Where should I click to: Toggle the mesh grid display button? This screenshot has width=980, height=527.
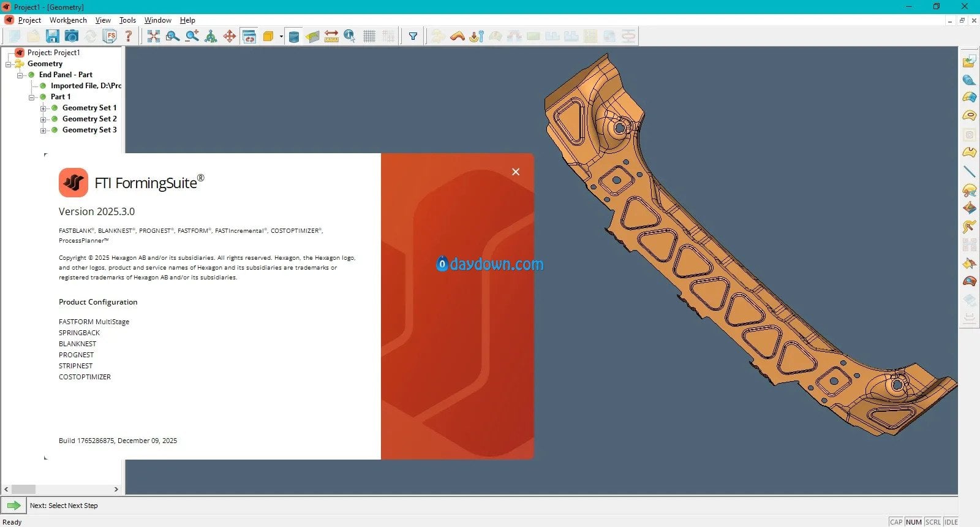point(369,36)
